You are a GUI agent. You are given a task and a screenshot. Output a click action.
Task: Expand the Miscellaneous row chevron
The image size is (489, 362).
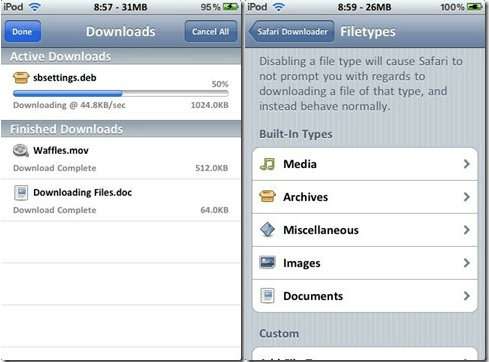467,230
